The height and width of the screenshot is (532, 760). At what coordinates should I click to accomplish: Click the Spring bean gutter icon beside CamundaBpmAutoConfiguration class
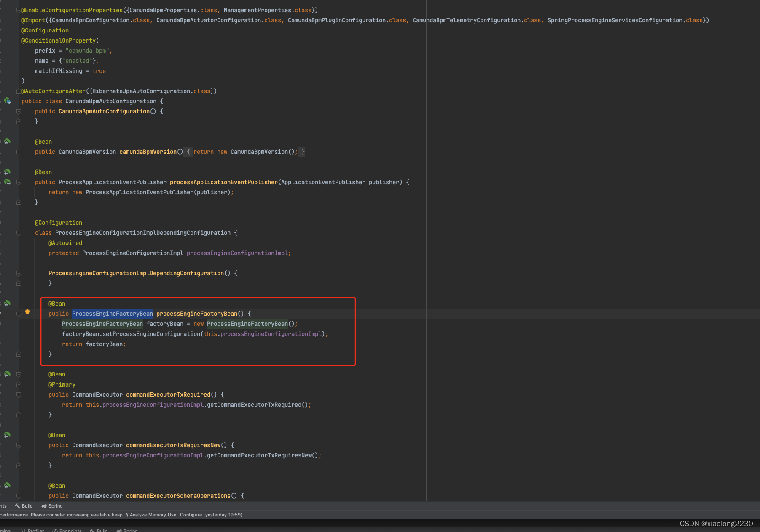(x=8, y=101)
